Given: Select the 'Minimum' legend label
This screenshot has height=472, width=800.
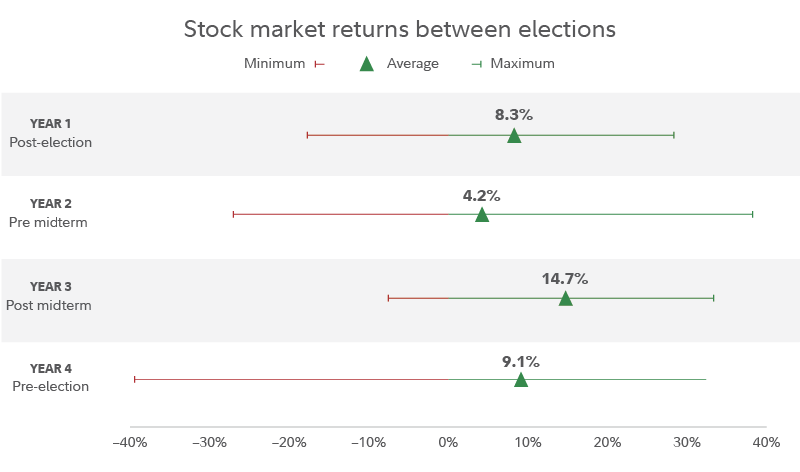Looking at the screenshot, I should click(274, 64).
